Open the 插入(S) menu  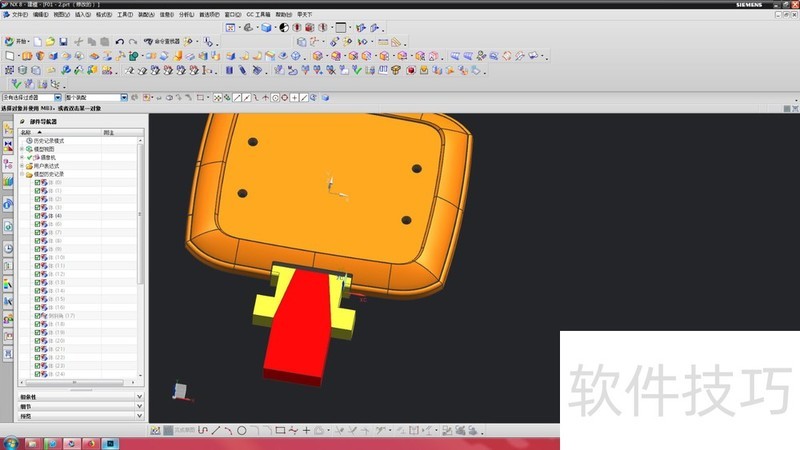(83, 14)
